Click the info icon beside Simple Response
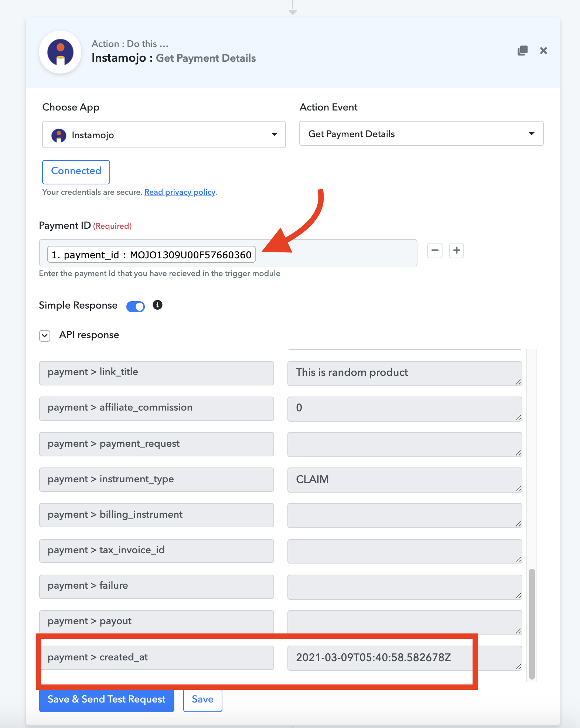The height and width of the screenshot is (728, 580). [x=157, y=305]
